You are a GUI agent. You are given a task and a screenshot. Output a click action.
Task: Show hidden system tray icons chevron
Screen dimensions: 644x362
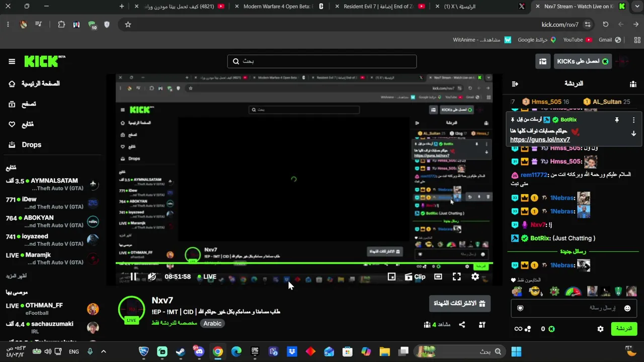point(104,351)
